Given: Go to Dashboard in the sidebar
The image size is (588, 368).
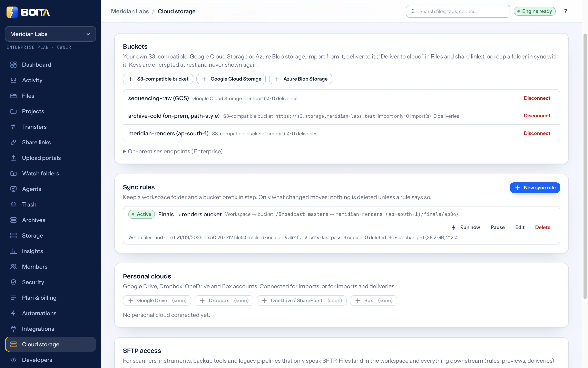Looking at the screenshot, I should click(50, 64).
